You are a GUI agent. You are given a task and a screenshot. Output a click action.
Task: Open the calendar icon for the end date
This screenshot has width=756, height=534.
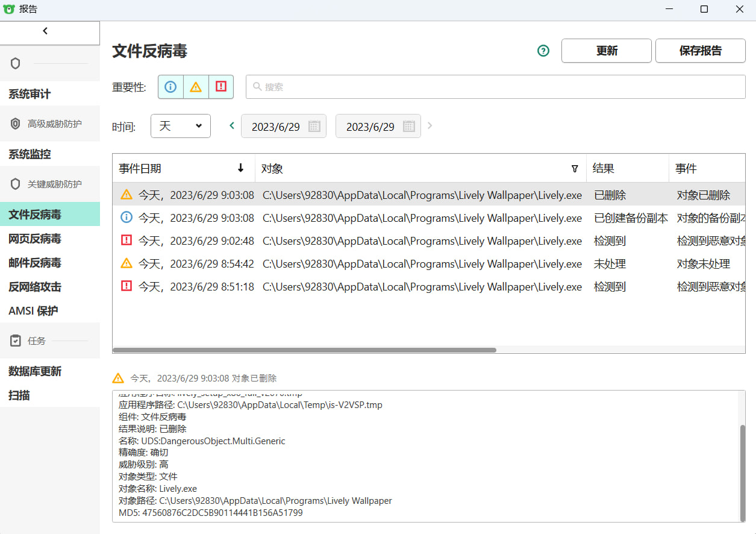[x=408, y=126]
